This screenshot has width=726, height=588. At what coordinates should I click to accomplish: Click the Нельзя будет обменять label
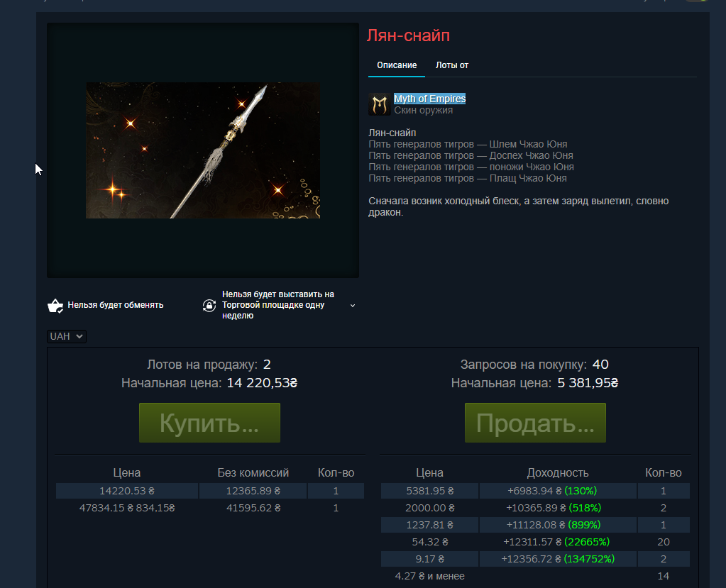click(116, 305)
